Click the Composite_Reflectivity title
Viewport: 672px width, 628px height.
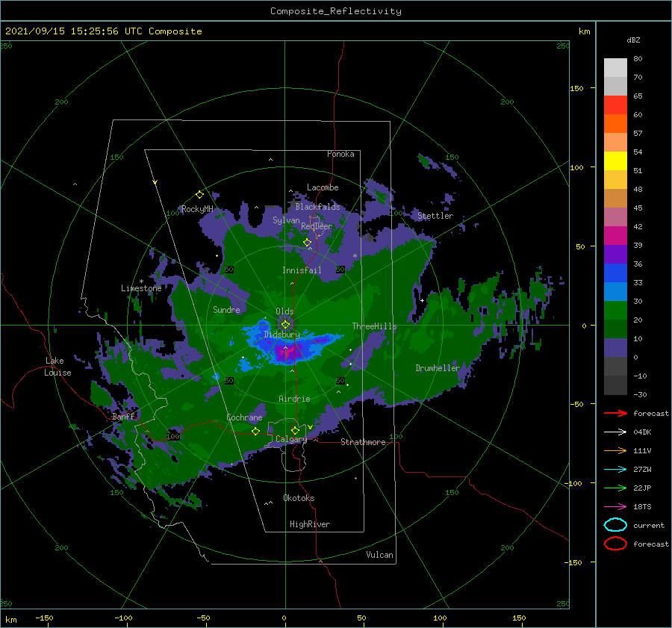[336, 11]
